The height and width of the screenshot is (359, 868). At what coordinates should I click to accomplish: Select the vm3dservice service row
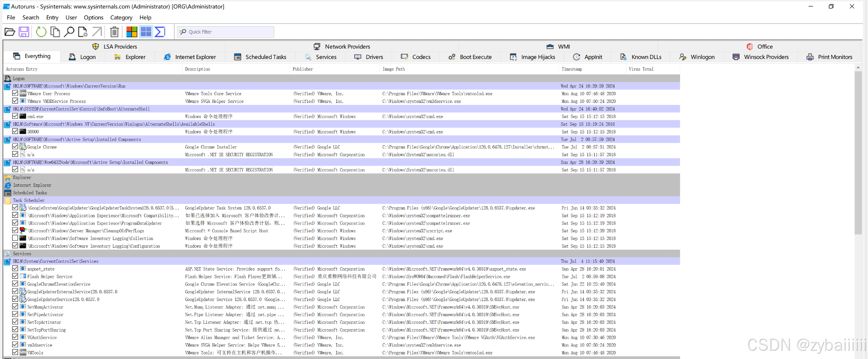(x=342, y=345)
